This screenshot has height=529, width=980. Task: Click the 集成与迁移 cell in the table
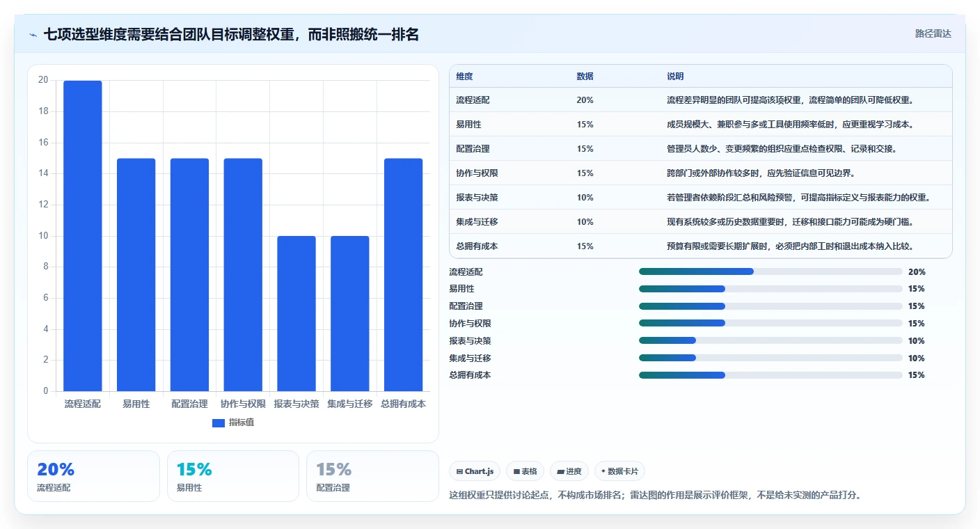477,222
